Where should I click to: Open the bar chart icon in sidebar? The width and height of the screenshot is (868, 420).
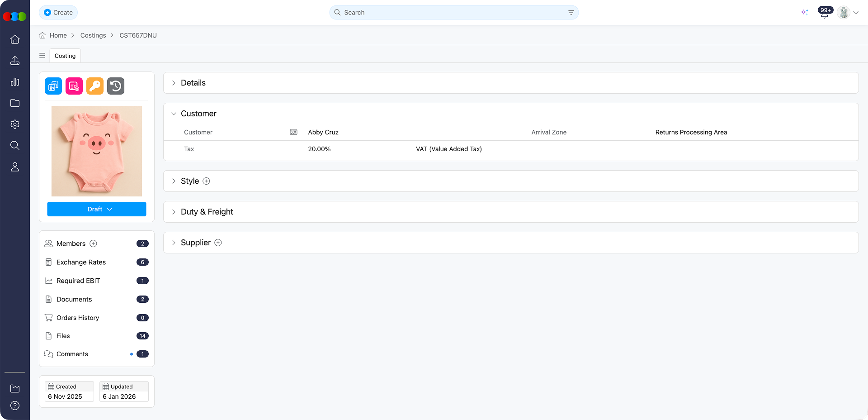click(x=15, y=82)
